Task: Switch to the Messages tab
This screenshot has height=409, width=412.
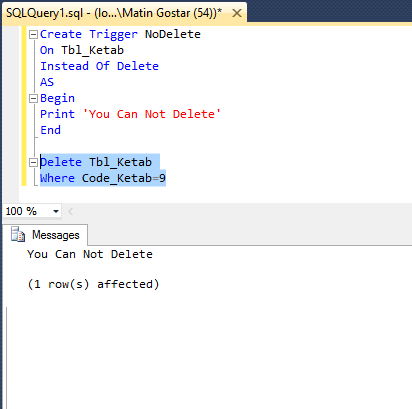Action: tap(46, 235)
